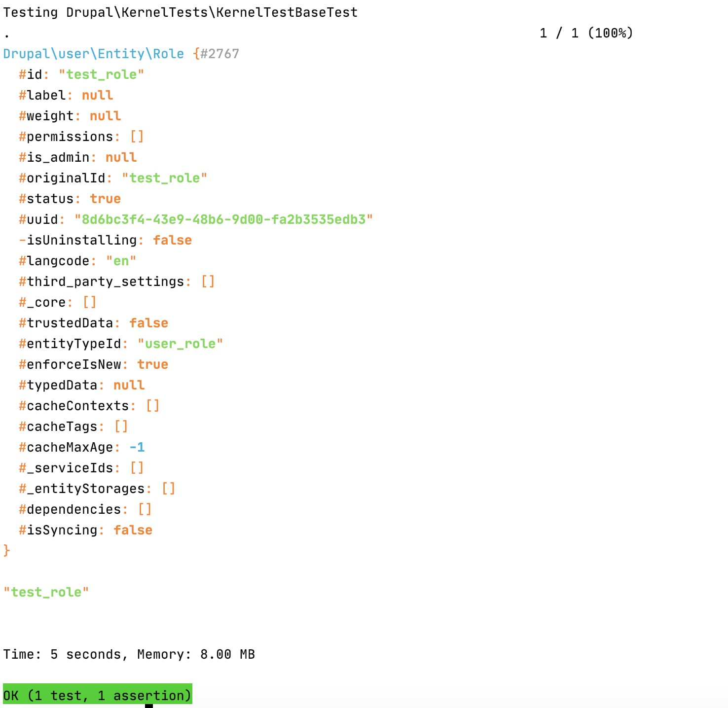Screen dimensions: 728x708
Task: Click the '#label: null' line
Action: pos(66,95)
